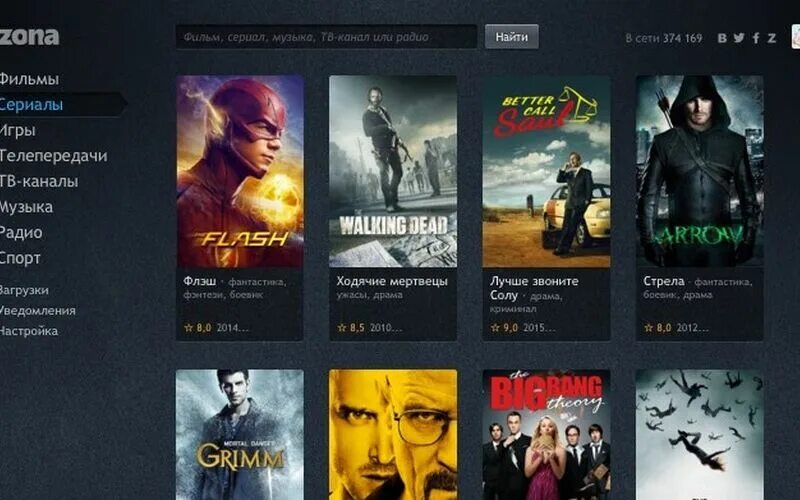Open the Facebook icon in header
This screenshot has width=800, height=500.
coord(756,38)
